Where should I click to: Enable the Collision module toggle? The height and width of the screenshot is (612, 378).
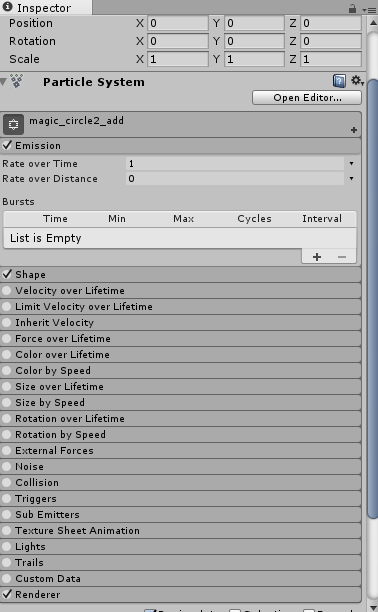[6, 482]
